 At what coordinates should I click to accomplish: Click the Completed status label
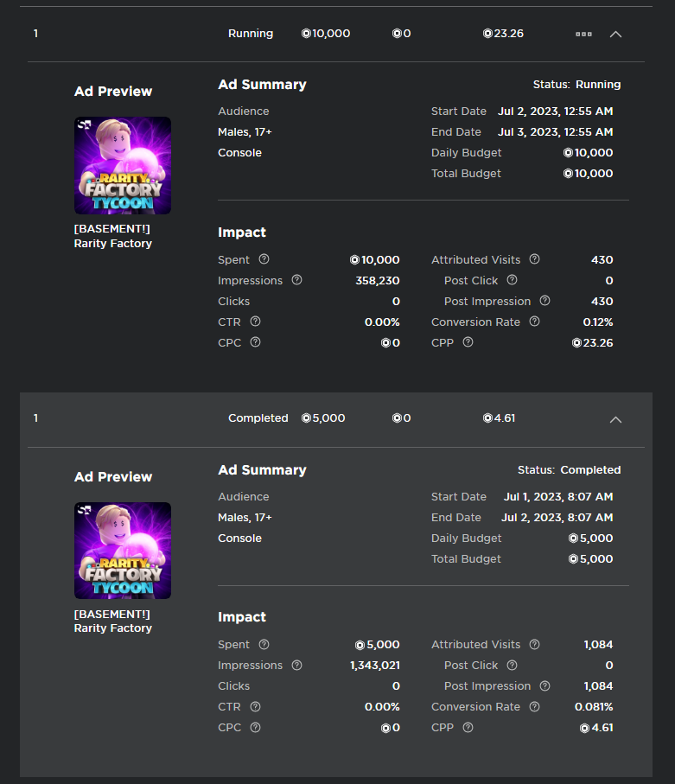(x=258, y=417)
